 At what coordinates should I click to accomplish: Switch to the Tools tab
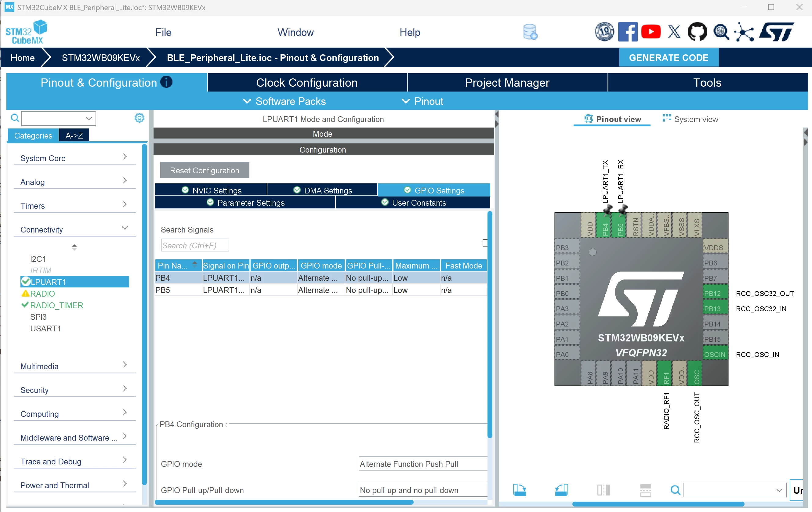[708, 83]
